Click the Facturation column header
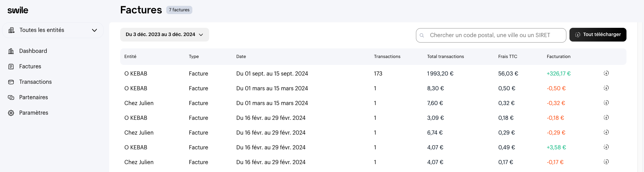Viewport: 644px width, 172px height. click(x=558, y=57)
